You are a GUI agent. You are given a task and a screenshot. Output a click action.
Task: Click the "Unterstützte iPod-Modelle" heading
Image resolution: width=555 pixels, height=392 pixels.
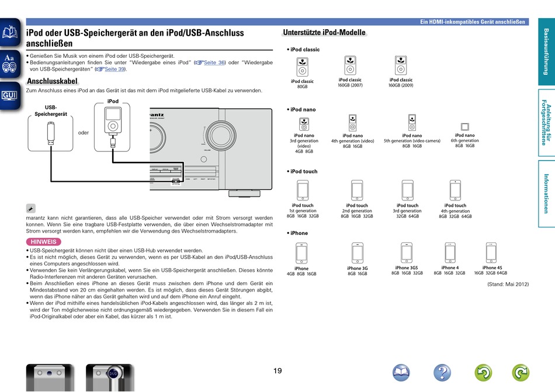click(x=324, y=33)
